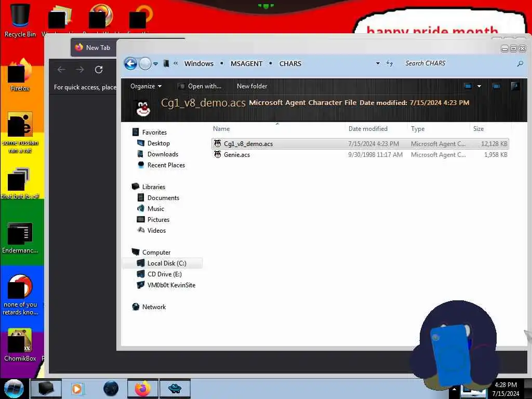This screenshot has width=532, height=399.
Task: Toggle the preview pane
Action: coord(496,86)
